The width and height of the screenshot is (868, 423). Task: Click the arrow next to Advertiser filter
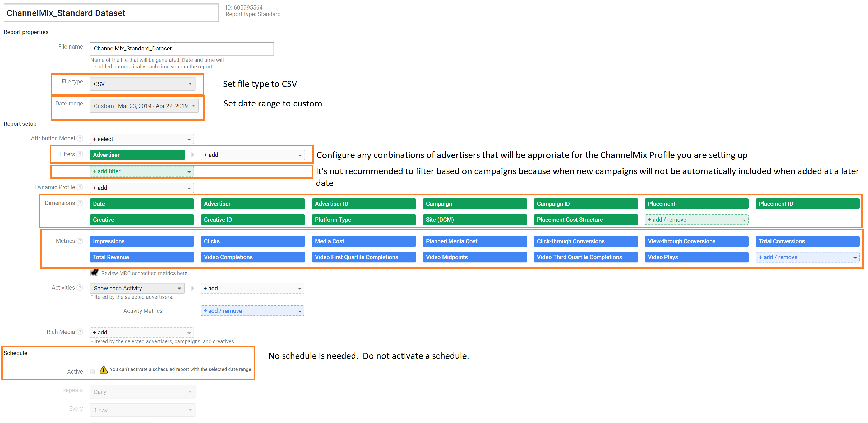192,155
